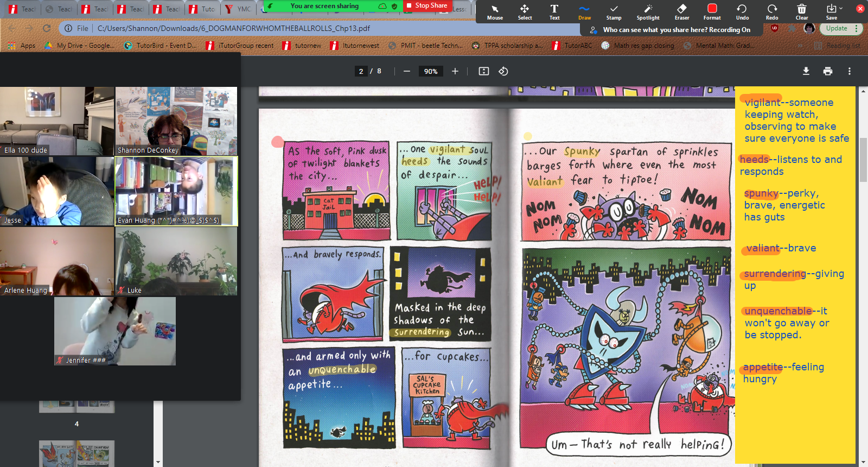Open the Extensions puzzle icon
This screenshot has width=868, height=467.
(x=792, y=28)
